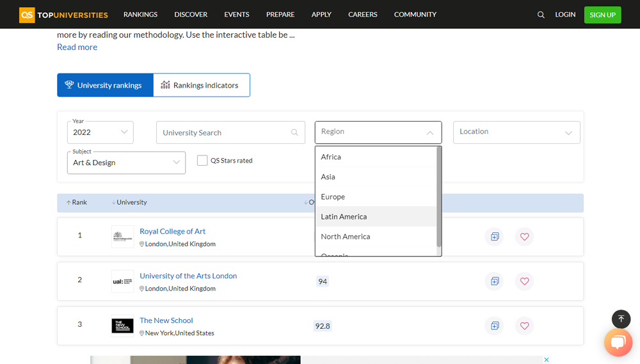Select Latin America in the Region list
Viewport: 640px width, 364px height.
(x=376, y=217)
